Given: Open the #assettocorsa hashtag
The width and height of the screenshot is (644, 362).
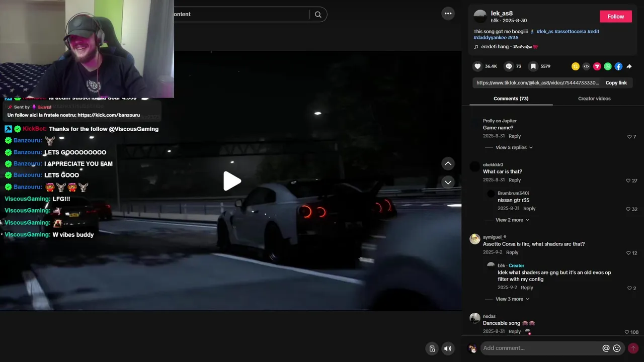Looking at the screenshot, I should [570, 31].
